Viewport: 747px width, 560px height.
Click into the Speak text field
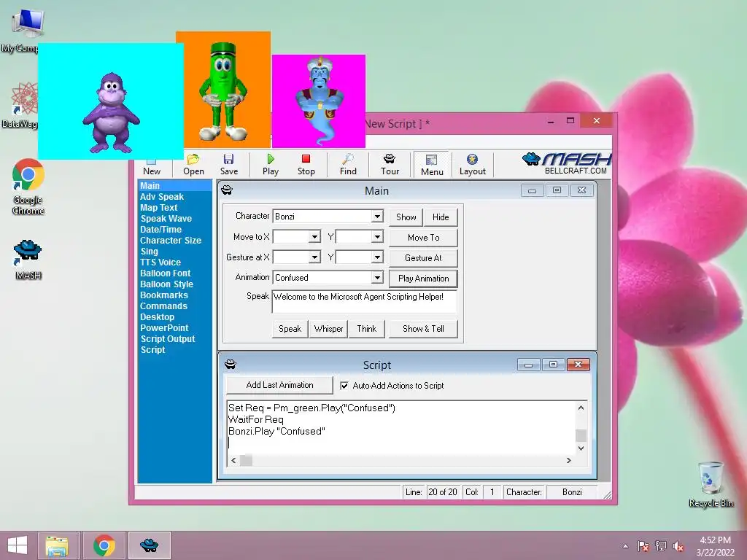(x=365, y=302)
